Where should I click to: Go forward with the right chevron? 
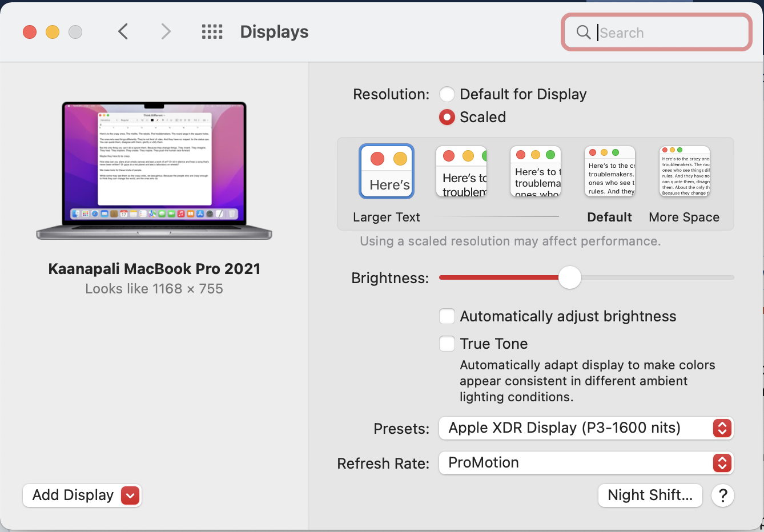[166, 31]
